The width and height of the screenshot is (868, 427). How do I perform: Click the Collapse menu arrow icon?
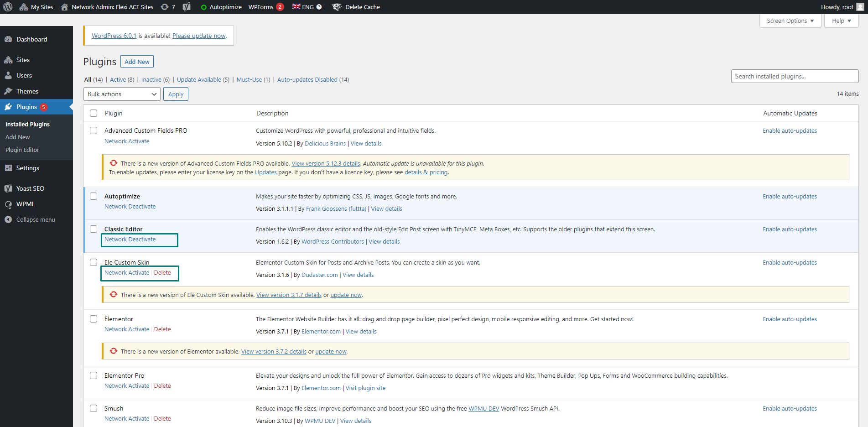8,219
